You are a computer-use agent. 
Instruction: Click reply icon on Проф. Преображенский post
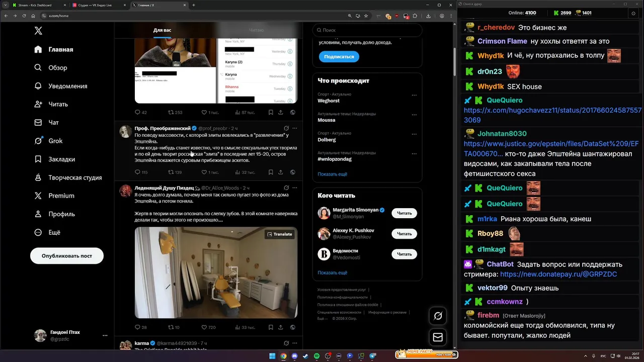[137, 172]
